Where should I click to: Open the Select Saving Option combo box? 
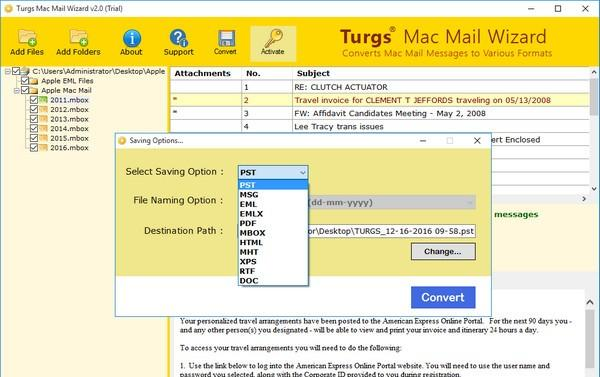click(272, 173)
